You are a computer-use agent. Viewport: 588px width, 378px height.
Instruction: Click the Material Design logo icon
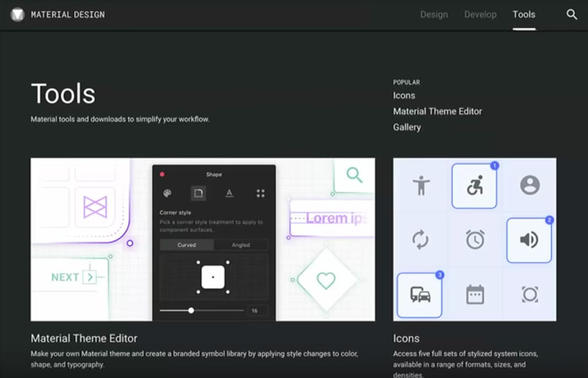[x=17, y=15]
